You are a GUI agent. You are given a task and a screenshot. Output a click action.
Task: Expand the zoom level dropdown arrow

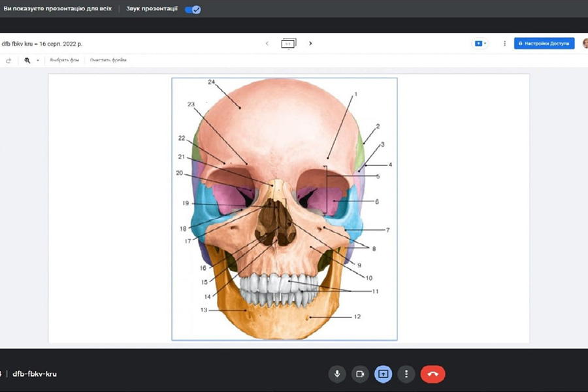[38, 60]
